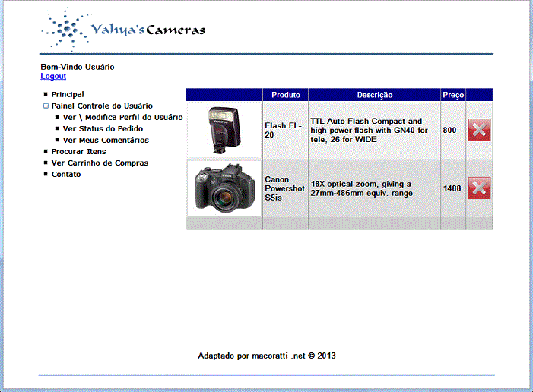Open Ver Carrinho de Compras
Image resolution: width=533 pixels, height=392 pixels.
[x=100, y=163]
